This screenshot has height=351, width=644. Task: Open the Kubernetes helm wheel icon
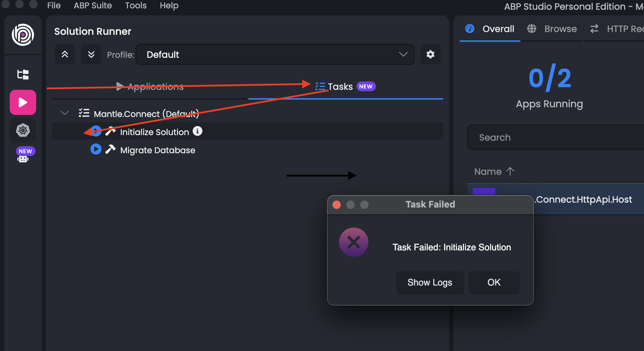point(23,130)
